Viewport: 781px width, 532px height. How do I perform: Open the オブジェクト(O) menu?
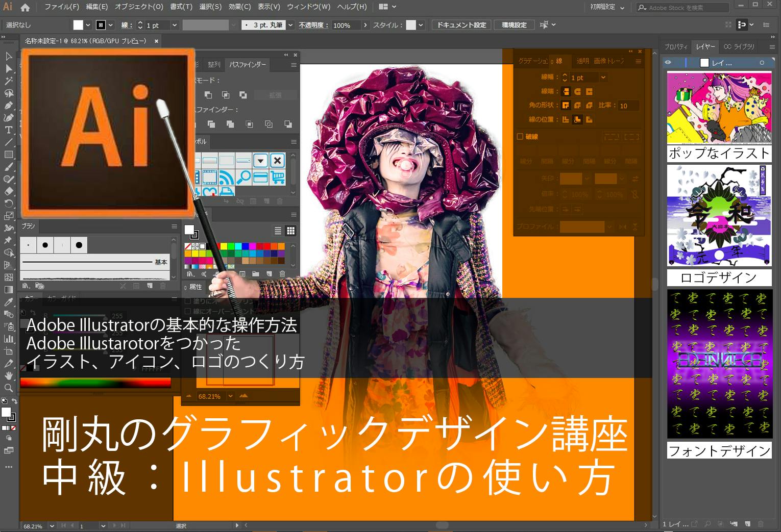pos(139,7)
